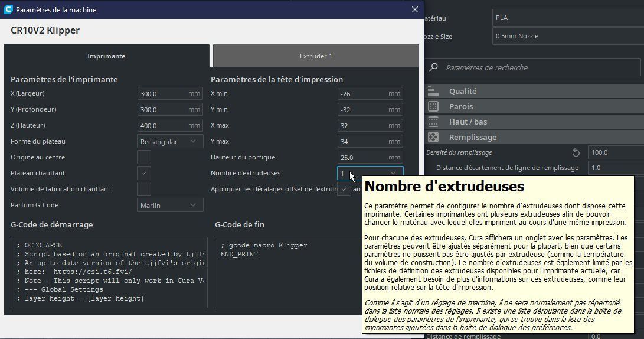Image resolution: width=644 pixels, height=339 pixels.
Task: Click the Z (Hauteur) input field
Action: click(x=170, y=125)
